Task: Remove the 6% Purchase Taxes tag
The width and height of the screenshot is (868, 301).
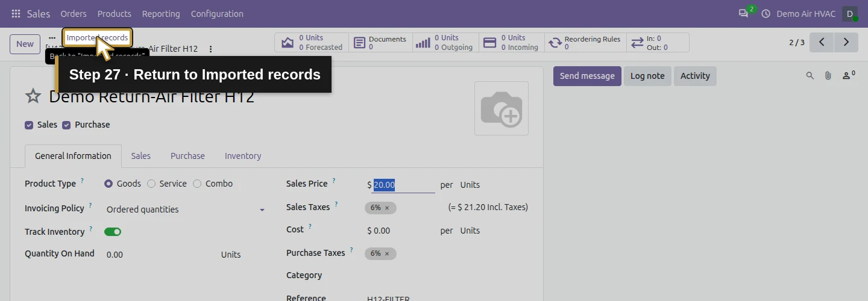Action: [387, 253]
